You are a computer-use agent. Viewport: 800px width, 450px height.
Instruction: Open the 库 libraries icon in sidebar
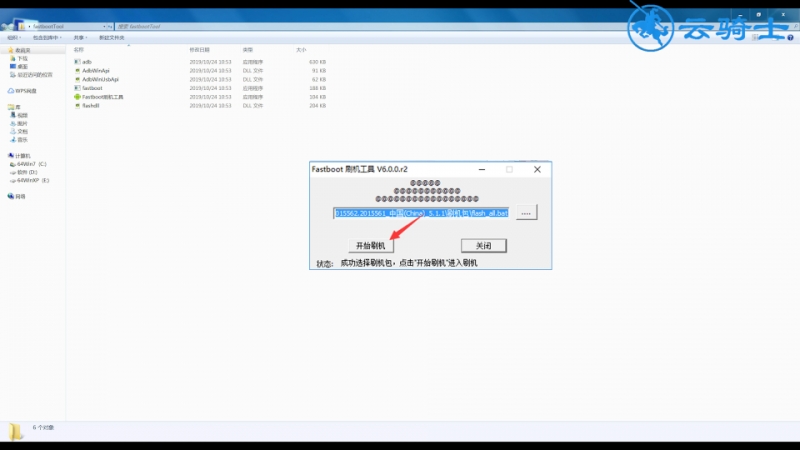[11, 107]
